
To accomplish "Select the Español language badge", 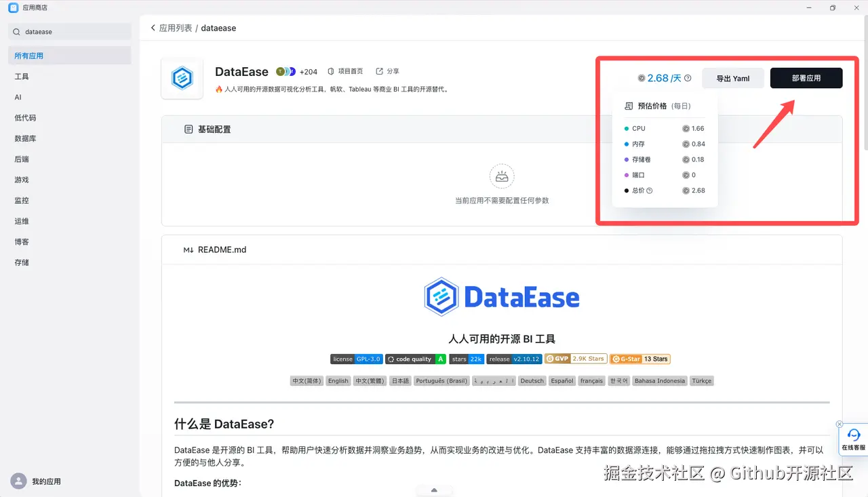I will (x=562, y=381).
